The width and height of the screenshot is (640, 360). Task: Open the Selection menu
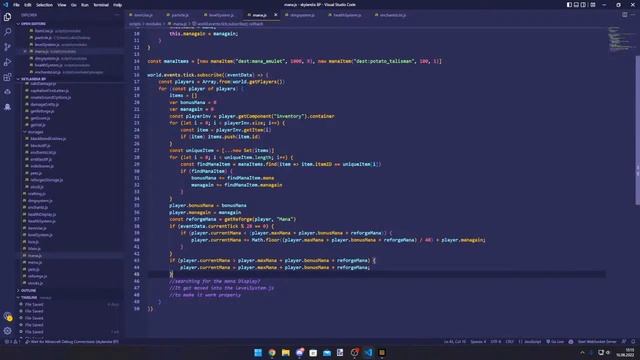(x=44, y=5)
